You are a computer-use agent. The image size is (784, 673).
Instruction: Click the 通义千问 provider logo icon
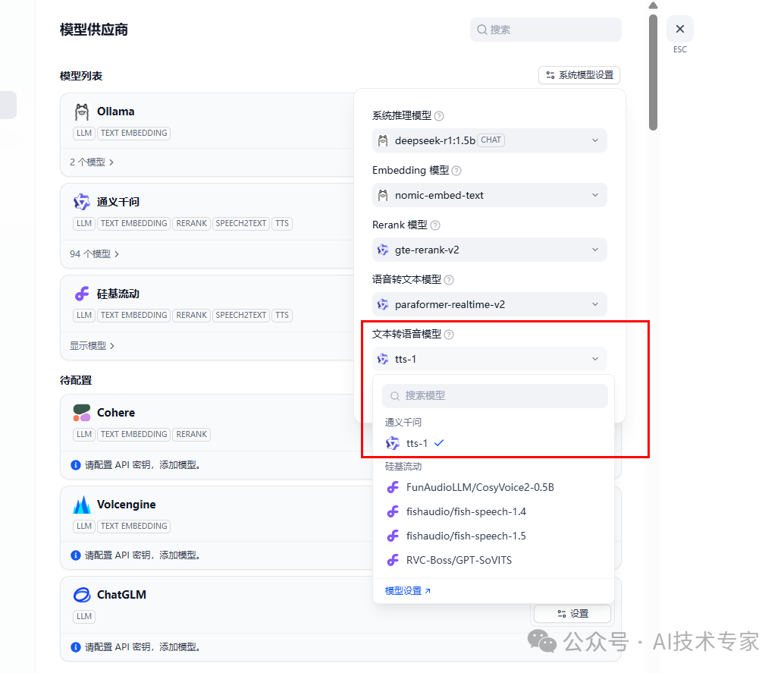(x=81, y=202)
